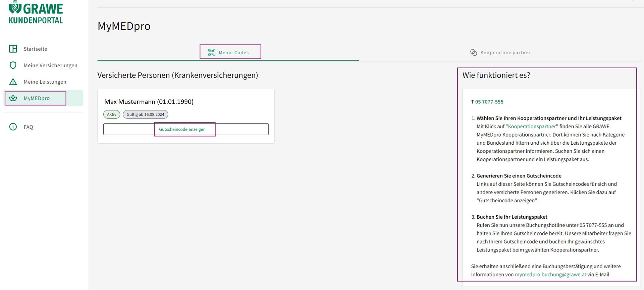644x290 pixels.
Task: Click the link icon on Kooperationspartner tab
Action: coord(474,53)
